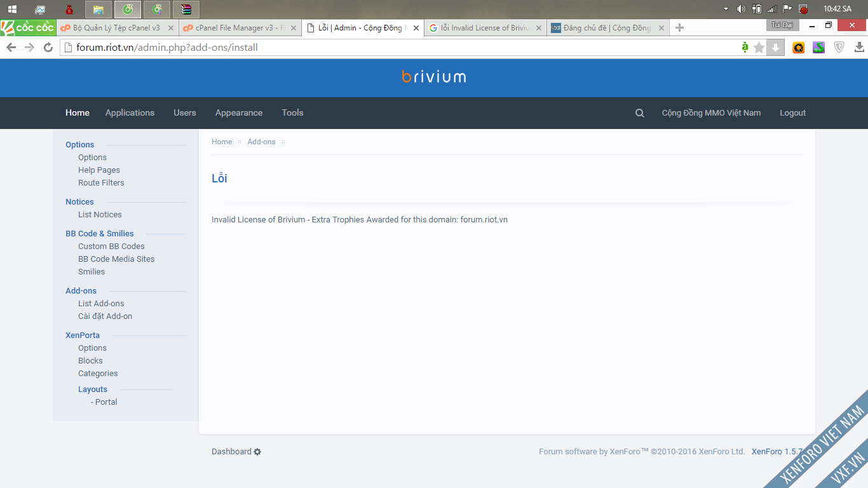Open WinRAR books icon in taskbar
This screenshot has width=868, height=488.
tap(186, 10)
